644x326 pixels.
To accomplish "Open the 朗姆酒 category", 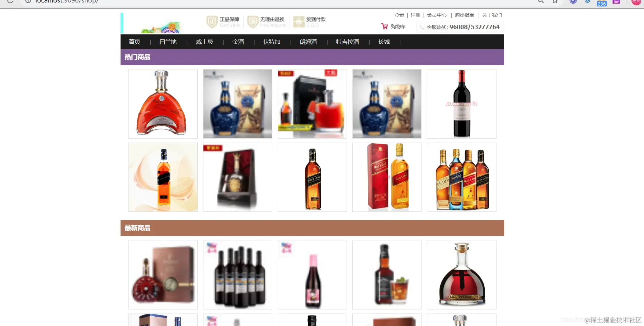I will (308, 42).
